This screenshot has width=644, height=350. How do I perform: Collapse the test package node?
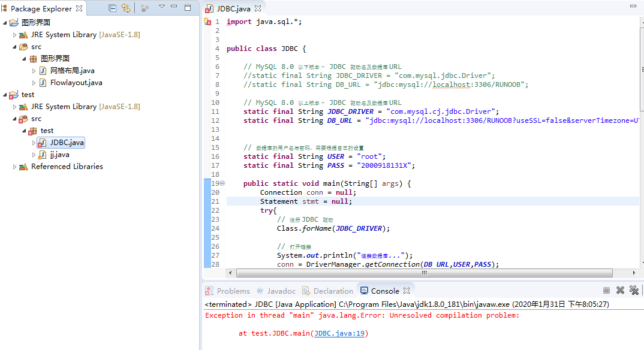pos(24,131)
